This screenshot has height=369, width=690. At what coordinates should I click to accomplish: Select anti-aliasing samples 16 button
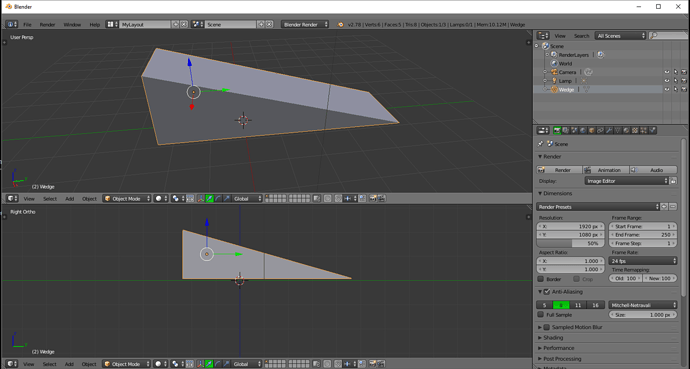[x=596, y=305]
